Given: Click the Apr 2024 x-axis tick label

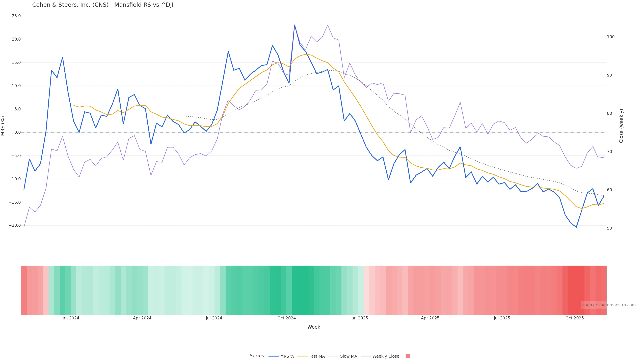Looking at the screenshot, I should [x=142, y=318].
